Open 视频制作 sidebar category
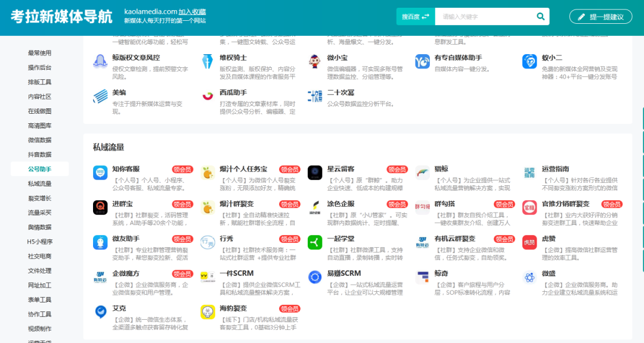This screenshot has height=343, width=644. coord(40,329)
